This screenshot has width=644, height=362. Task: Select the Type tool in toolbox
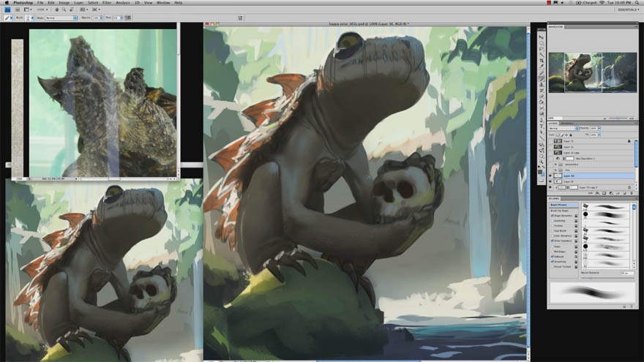[x=542, y=126]
